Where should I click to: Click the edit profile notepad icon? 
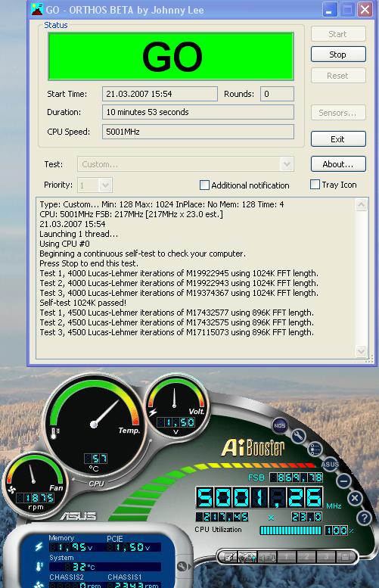(x=229, y=557)
